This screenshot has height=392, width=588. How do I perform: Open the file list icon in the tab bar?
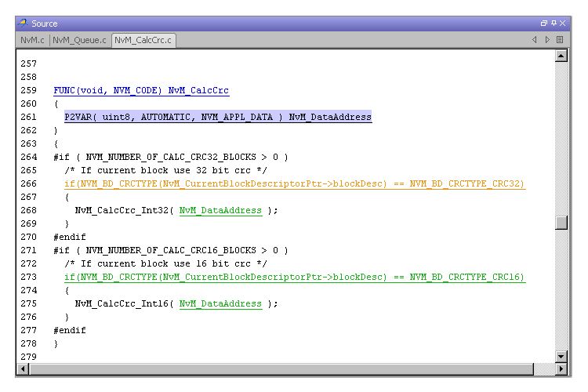point(560,40)
